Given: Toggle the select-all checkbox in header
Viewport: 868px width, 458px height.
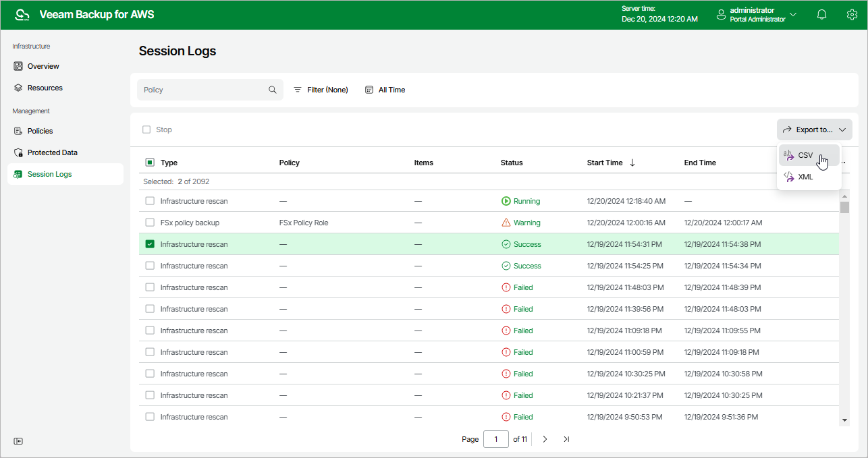Looking at the screenshot, I should point(150,163).
